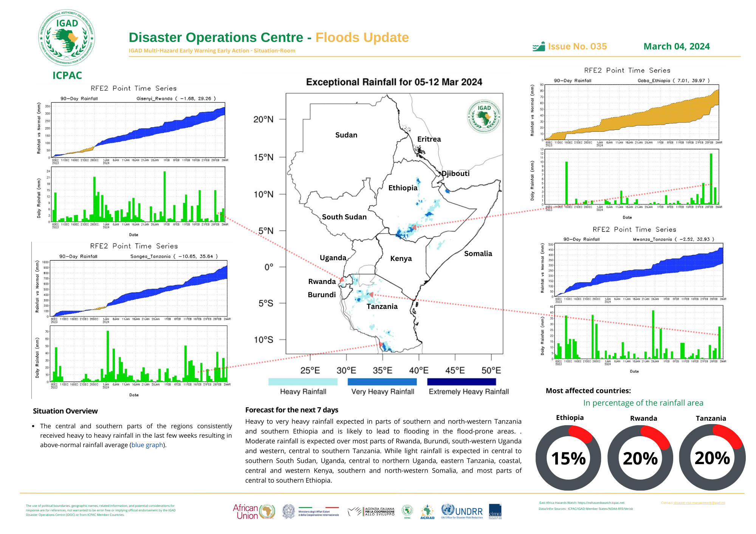Click the UNDRR logo in footer
Screen dimensions: 756x534
462,512
